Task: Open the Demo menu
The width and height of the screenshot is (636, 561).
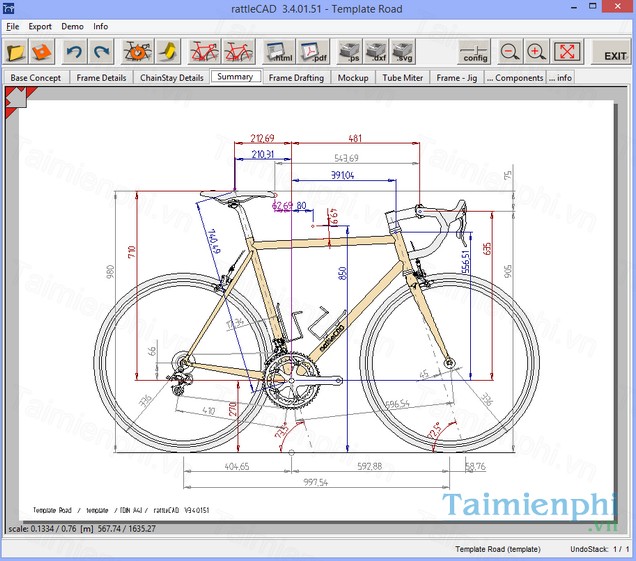Action: 72,26
